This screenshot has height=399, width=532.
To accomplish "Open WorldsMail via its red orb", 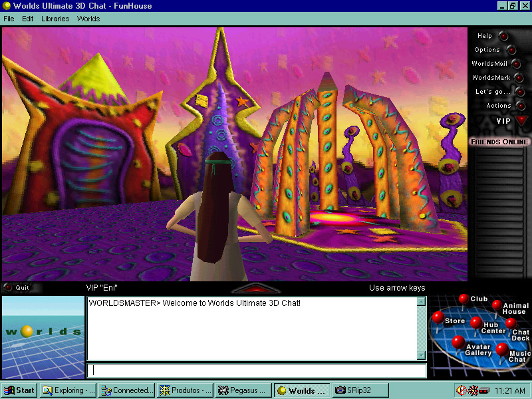I will pyautogui.click(x=516, y=64).
